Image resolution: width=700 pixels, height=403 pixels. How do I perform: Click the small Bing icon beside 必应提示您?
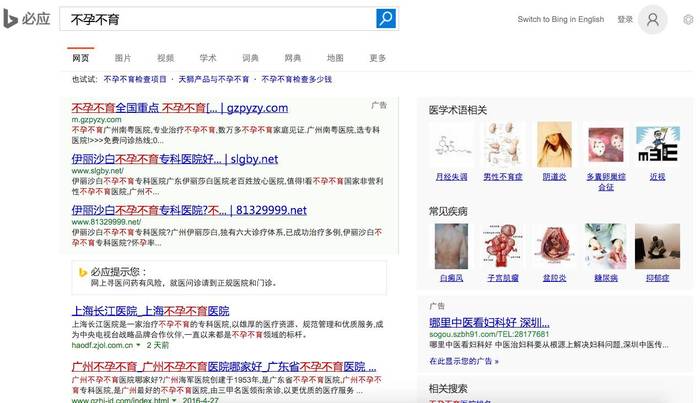click(83, 272)
